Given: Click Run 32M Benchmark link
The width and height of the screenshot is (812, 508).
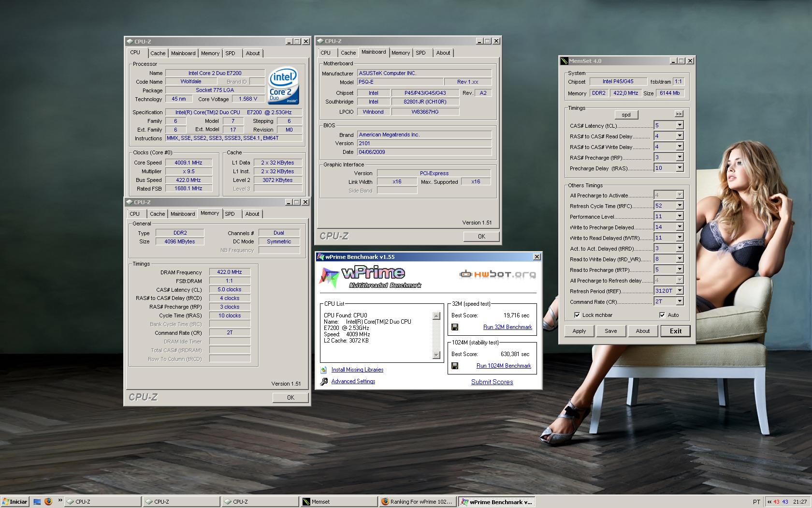Looking at the screenshot, I should pyautogui.click(x=507, y=327).
